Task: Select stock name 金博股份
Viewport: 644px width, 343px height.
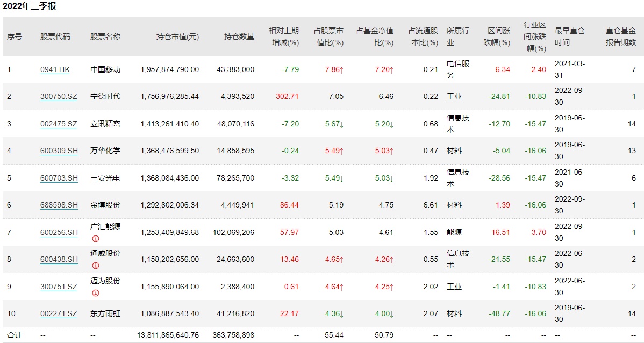Action: coord(105,205)
